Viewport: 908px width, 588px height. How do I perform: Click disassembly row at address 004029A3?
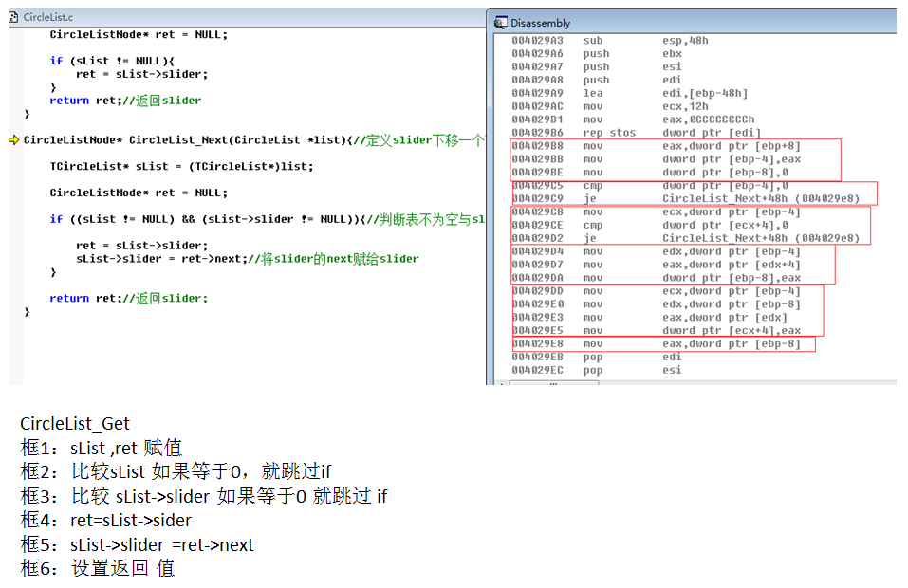pos(610,41)
